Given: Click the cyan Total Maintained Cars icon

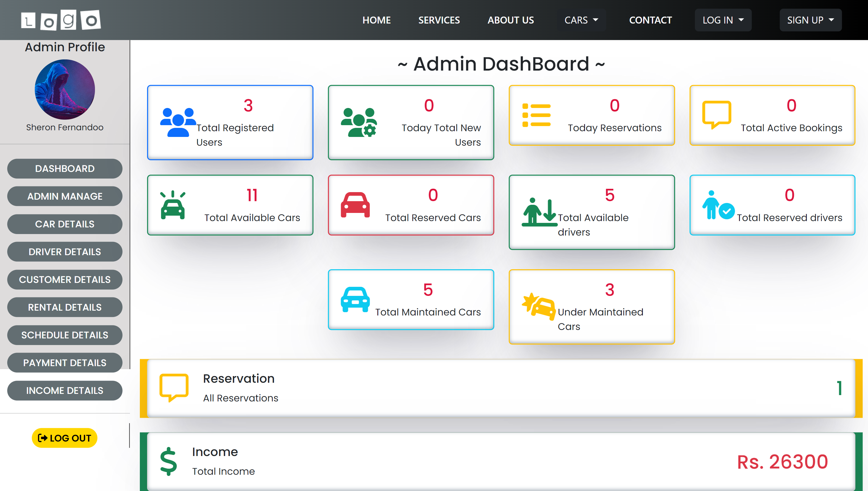Looking at the screenshot, I should coord(355,299).
